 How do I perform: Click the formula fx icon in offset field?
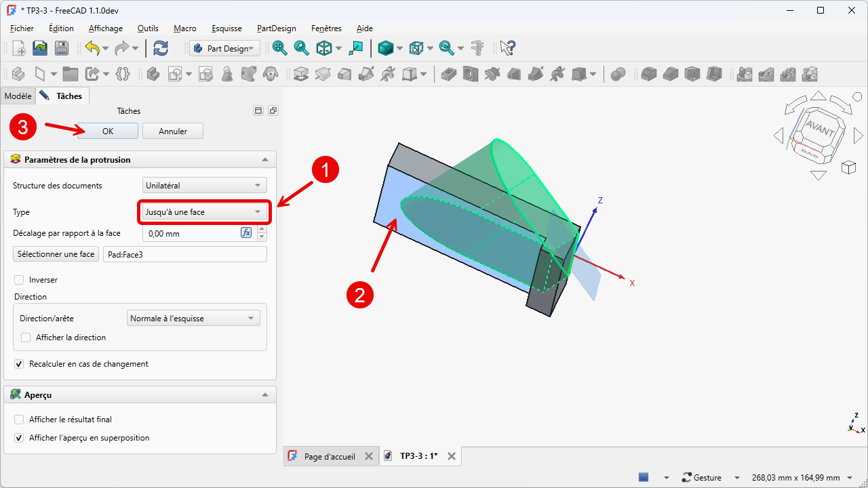(x=246, y=233)
